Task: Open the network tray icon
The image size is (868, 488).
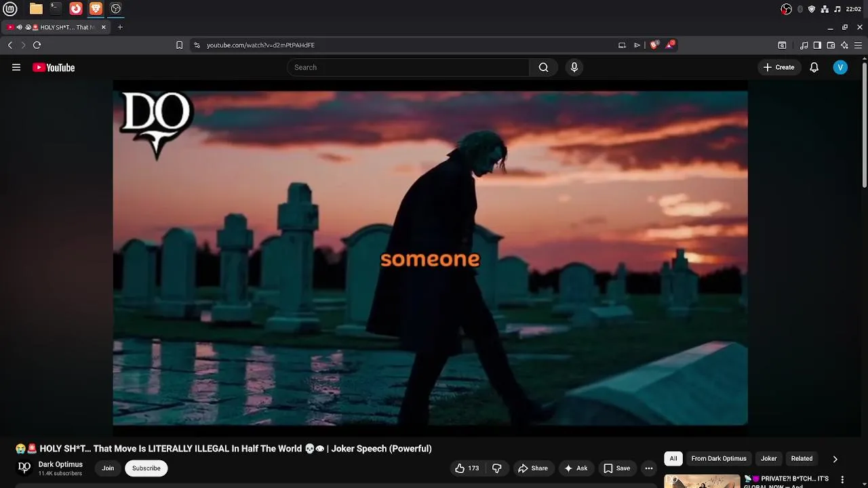Action: (x=825, y=9)
